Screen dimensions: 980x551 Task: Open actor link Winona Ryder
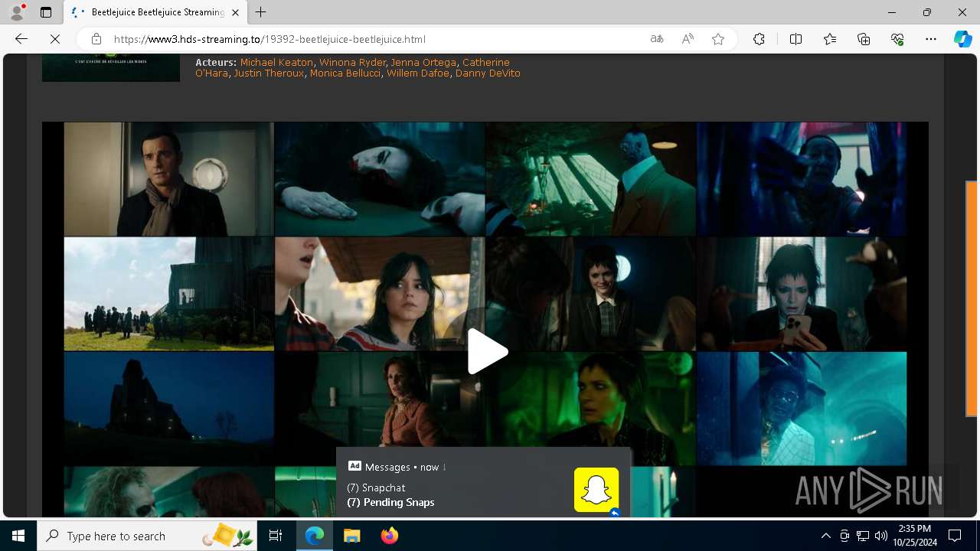click(x=352, y=62)
